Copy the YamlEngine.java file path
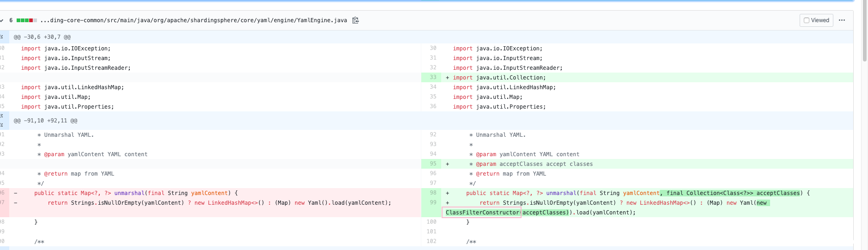The height and width of the screenshot is (250, 868). (355, 20)
